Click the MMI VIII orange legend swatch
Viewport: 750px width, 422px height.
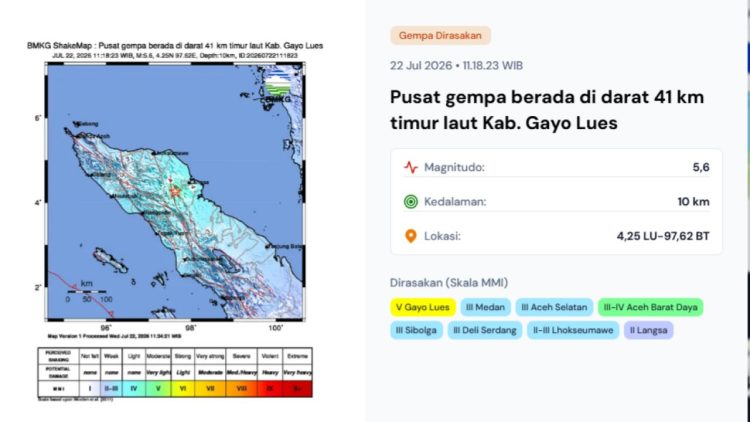(242, 389)
